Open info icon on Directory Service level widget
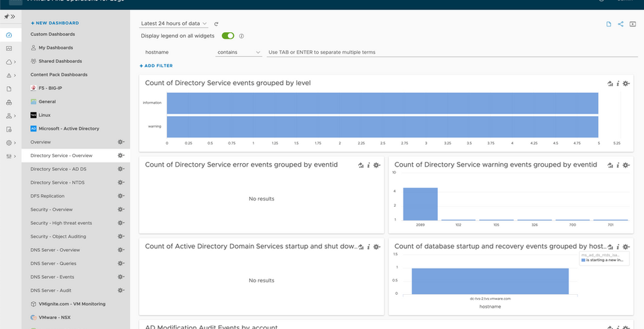This screenshot has width=644, height=329. click(618, 84)
